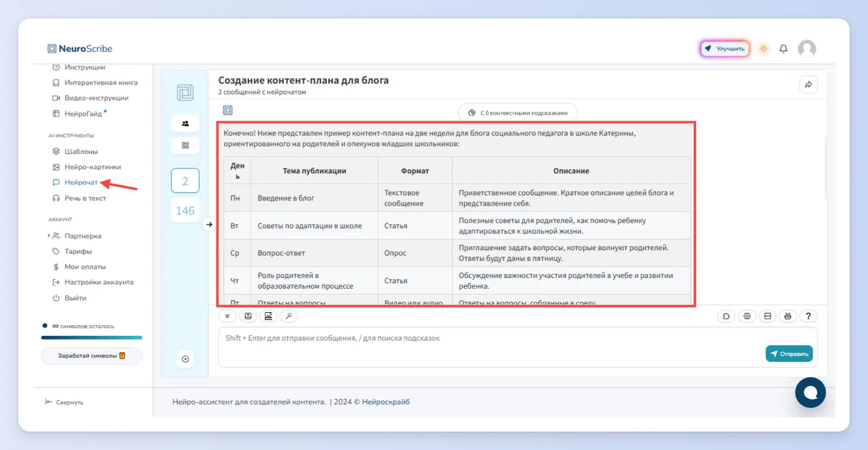Image resolution: width=868 pixels, height=450 pixels.
Task: Click the share arrow icon
Action: pos(808,85)
